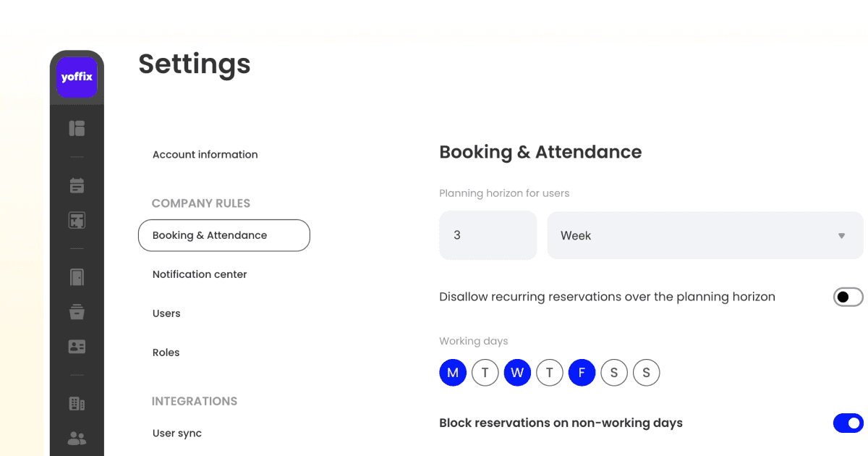Disable block reservations on non-working days
The height and width of the screenshot is (456, 868).
(847, 423)
